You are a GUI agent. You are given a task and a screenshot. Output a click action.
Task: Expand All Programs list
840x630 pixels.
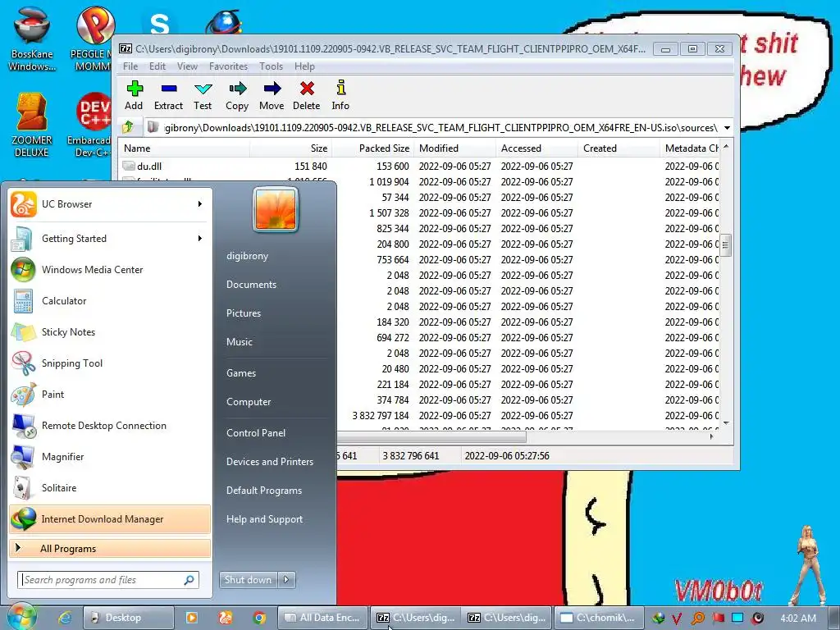[110, 548]
